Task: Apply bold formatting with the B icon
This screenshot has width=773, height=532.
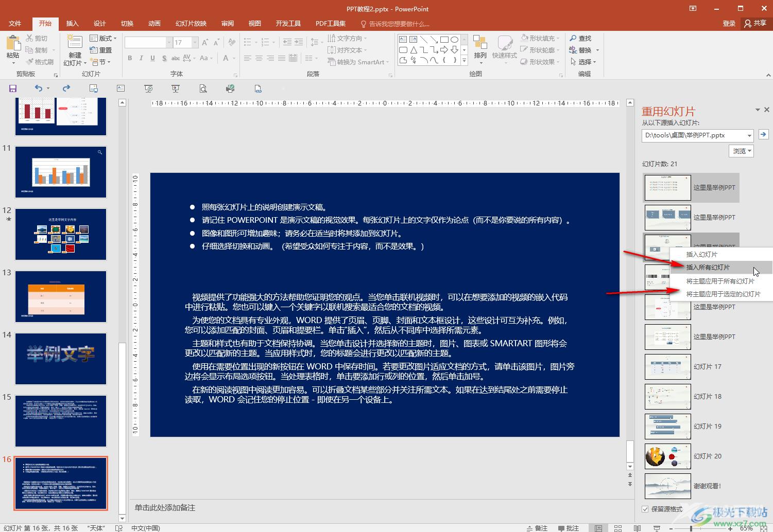Action: 130,58
